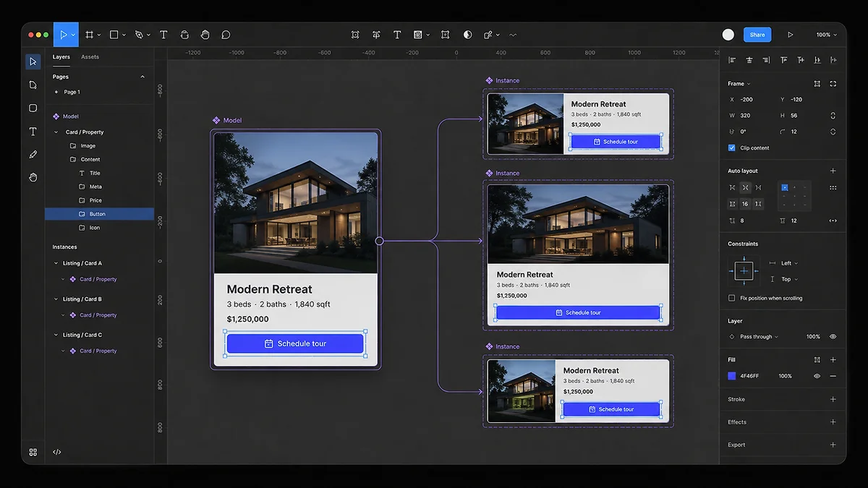Select the Button layer
The width and height of the screenshot is (868, 488).
(100, 214)
